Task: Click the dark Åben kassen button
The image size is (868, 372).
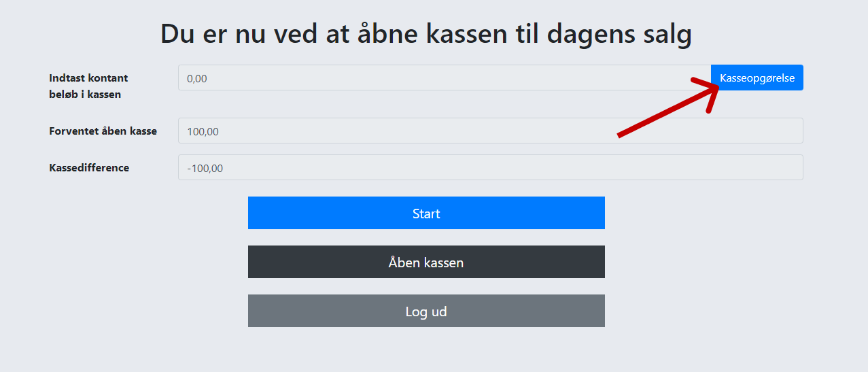Action: coord(426,262)
